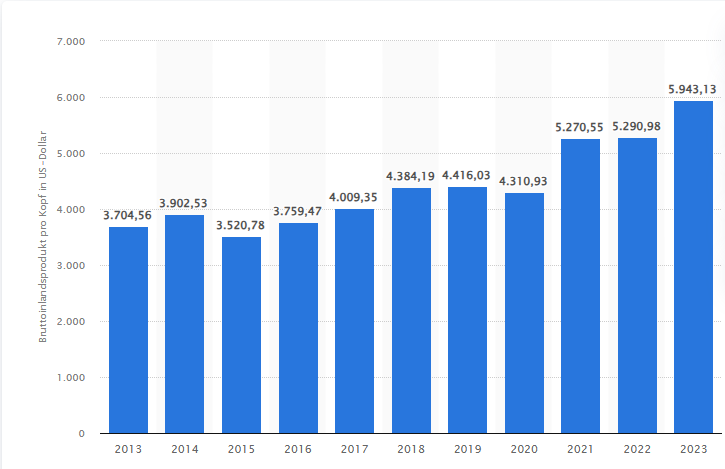Click the 7.000 y-axis tick label
Image resolution: width=725 pixels, height=469 pixels.
click(72, 42)
